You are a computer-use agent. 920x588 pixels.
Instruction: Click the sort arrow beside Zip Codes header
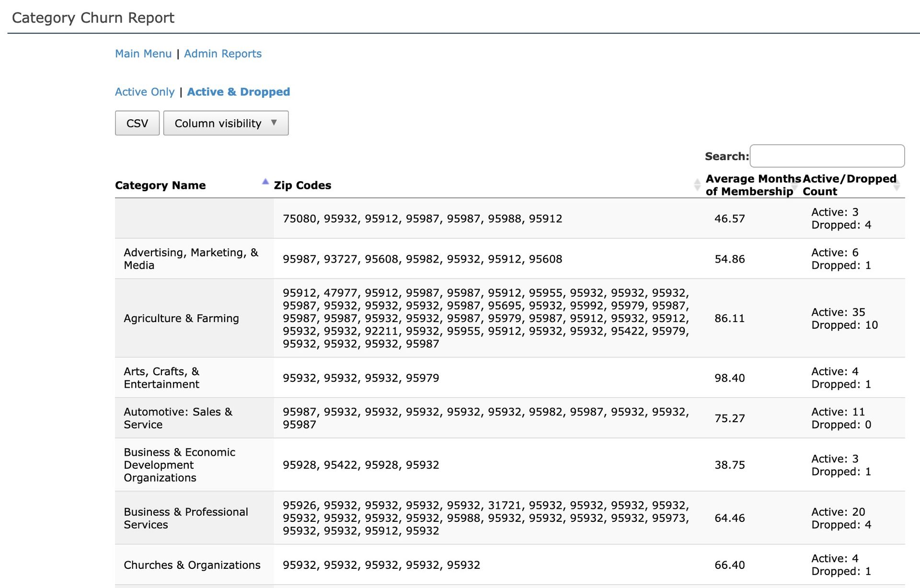click(698, 185)
